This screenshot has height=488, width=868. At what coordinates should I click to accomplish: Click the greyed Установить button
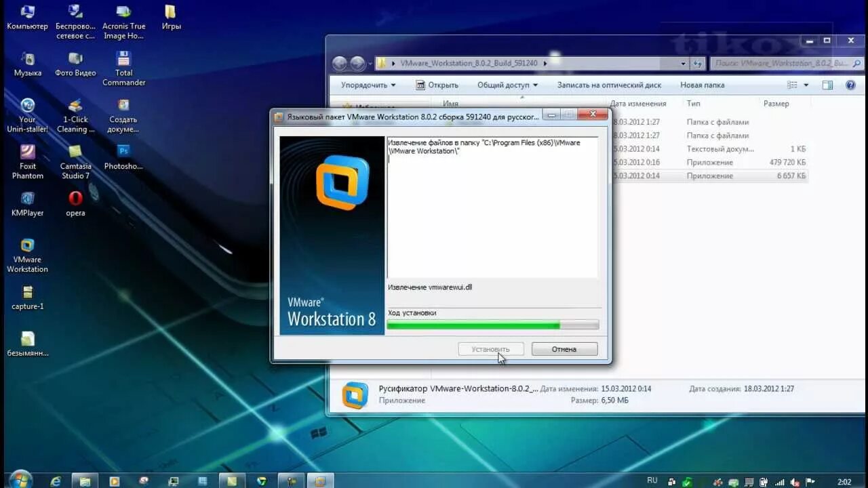491,349
